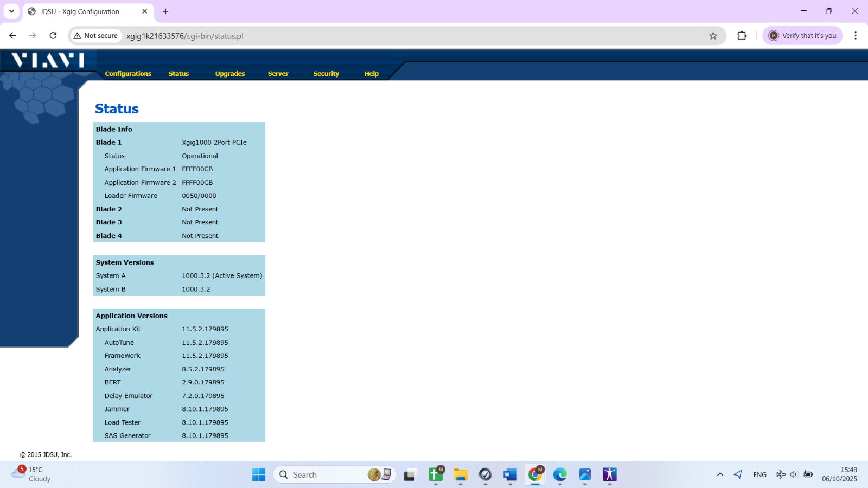Open the browser Extensions puzzle icon
Image resolution: width=868 pixels, height=488 pixels.
pyautogui.click(x=742, y=36)
